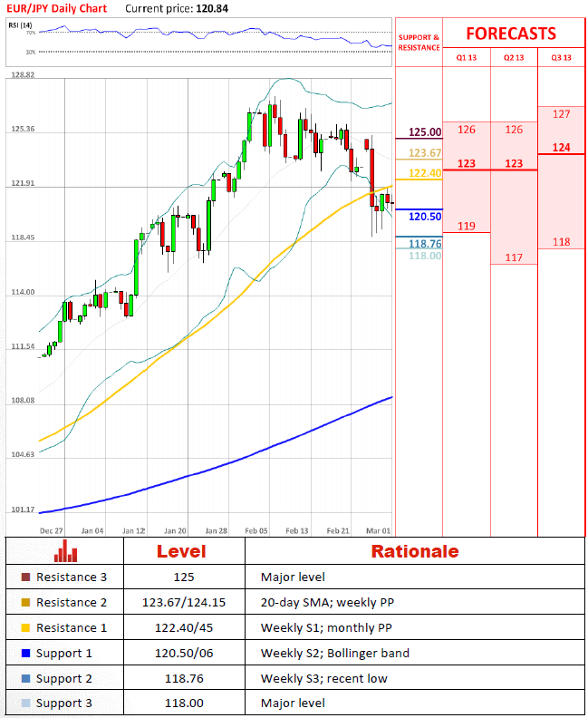Click the Feb 05 date axis label
Image resolution: width=588 pixels, height=718 pixels.
pyautogui.click(x=256, y=530)
